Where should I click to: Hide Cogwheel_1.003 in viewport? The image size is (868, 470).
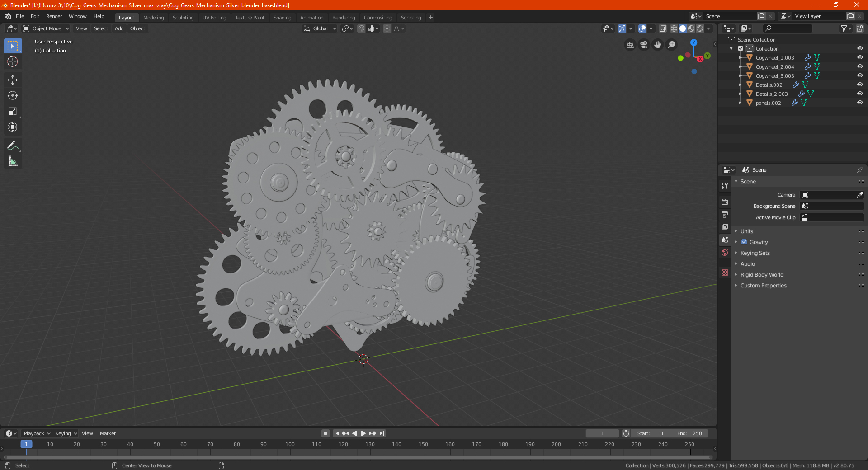pyautogui.click(x=860, y=57)
